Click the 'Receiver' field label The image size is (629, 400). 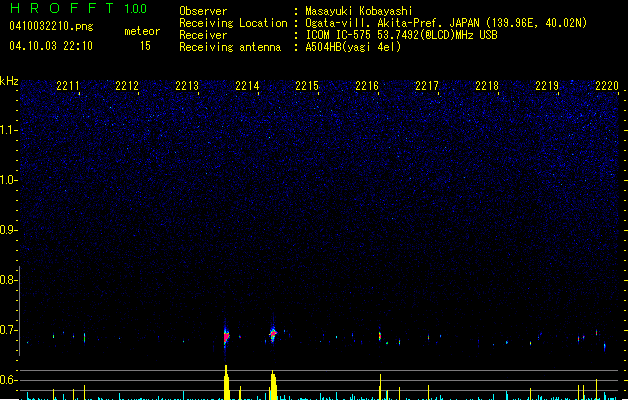click(203, 35)
